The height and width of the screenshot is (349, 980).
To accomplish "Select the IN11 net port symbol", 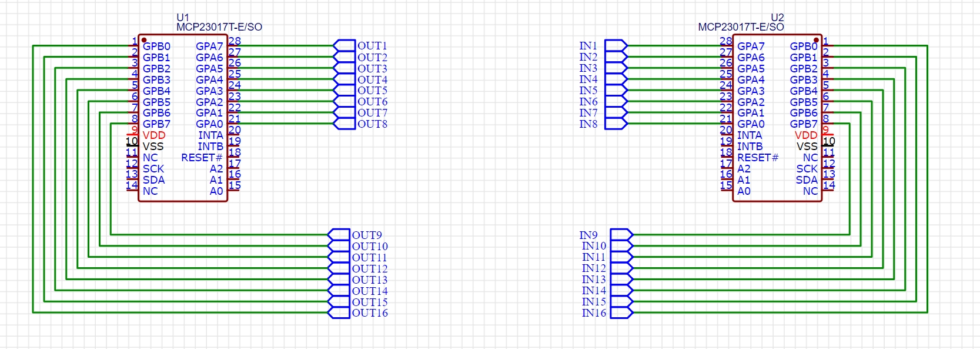I will tap(621, 257).
